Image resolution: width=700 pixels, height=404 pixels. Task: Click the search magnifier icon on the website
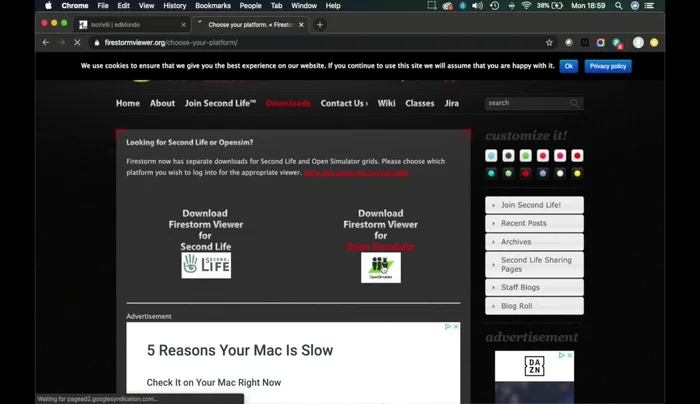click(x=575, y=104)
